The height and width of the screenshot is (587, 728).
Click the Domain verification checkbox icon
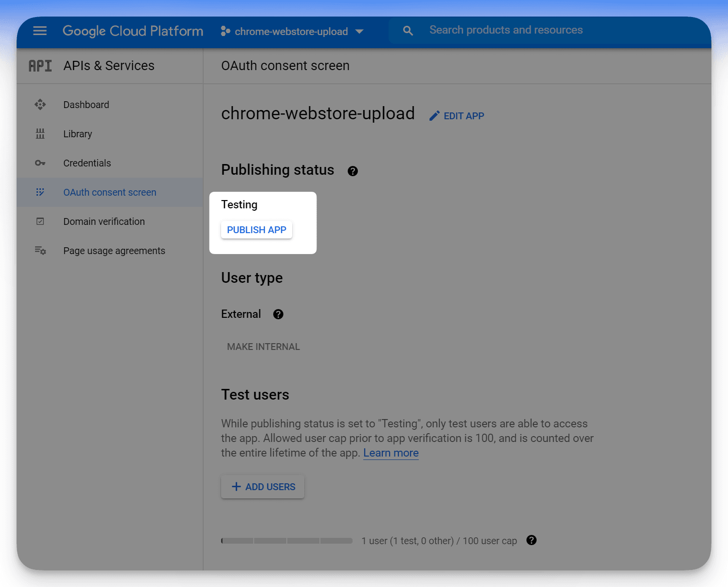click(40, 221)
